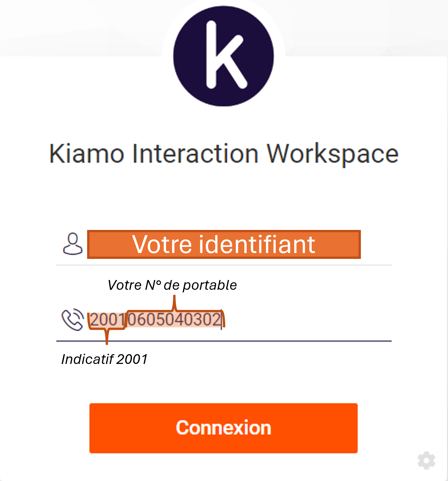Place cursor at end of phone number
Screen dimensions: 448x481
(x=222, y=320)
